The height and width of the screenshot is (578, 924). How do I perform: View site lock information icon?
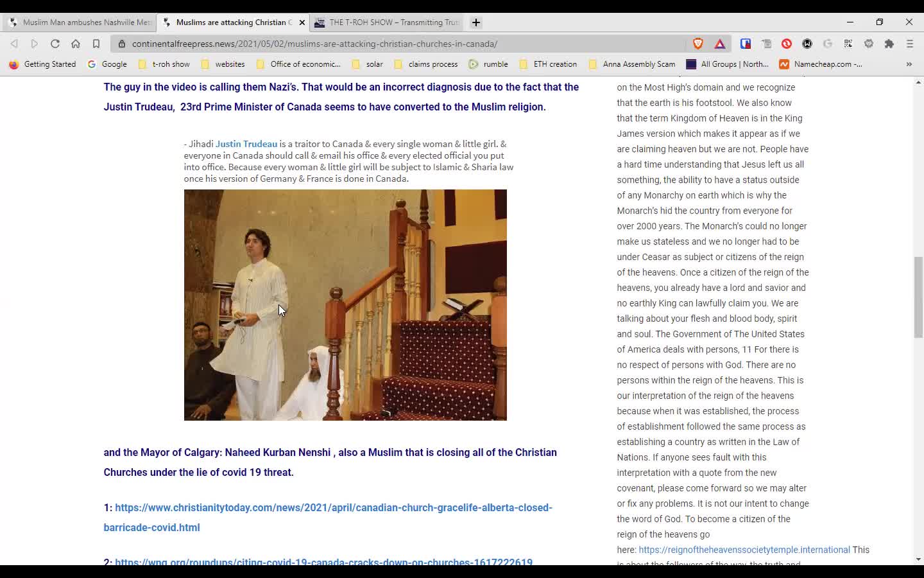(122, 44)
